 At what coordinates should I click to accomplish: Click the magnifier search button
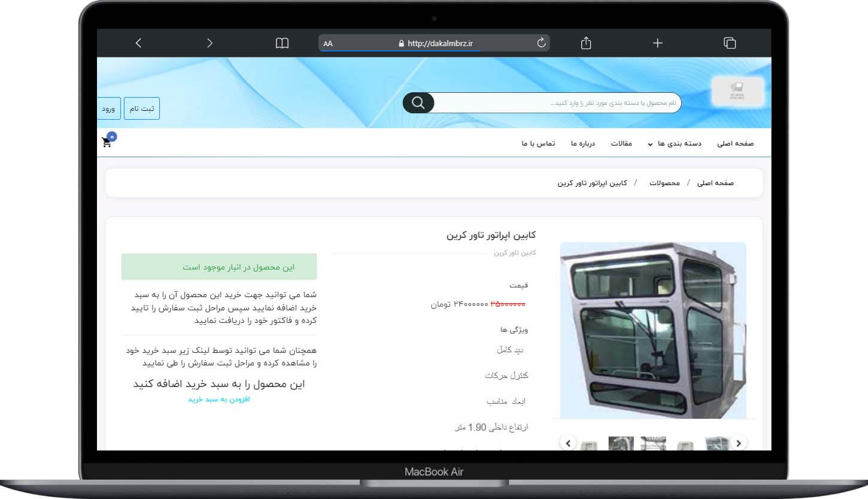(418, 103)
